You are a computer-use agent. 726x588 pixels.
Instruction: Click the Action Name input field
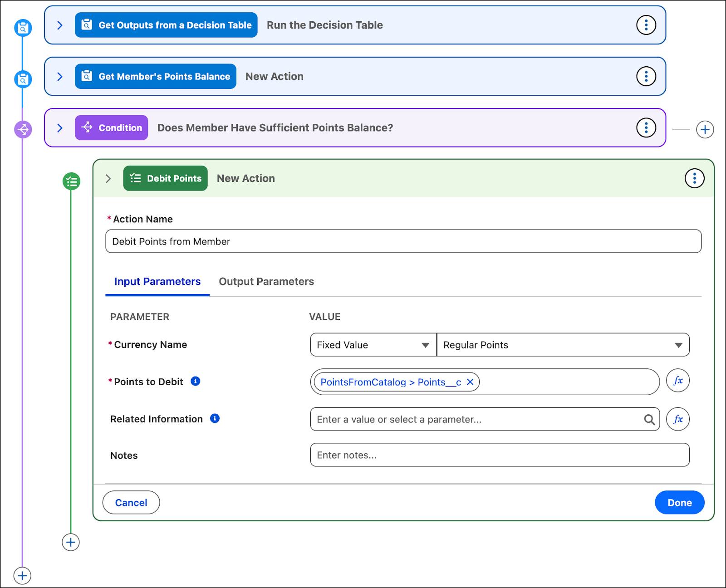pos(403,241)
